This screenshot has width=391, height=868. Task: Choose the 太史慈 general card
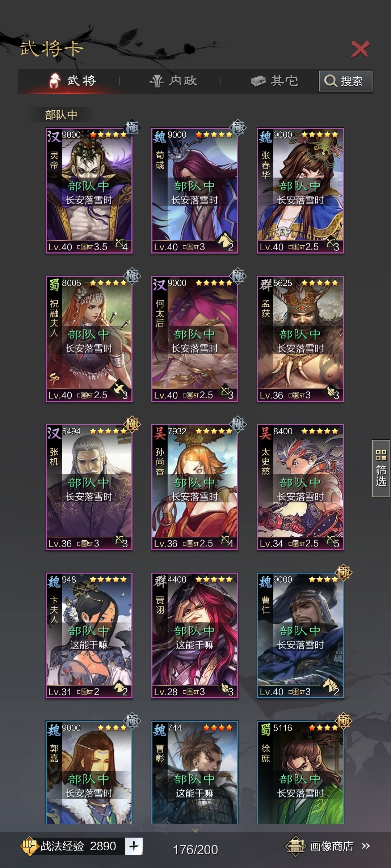pyautogui.click(x=300, y=487)
